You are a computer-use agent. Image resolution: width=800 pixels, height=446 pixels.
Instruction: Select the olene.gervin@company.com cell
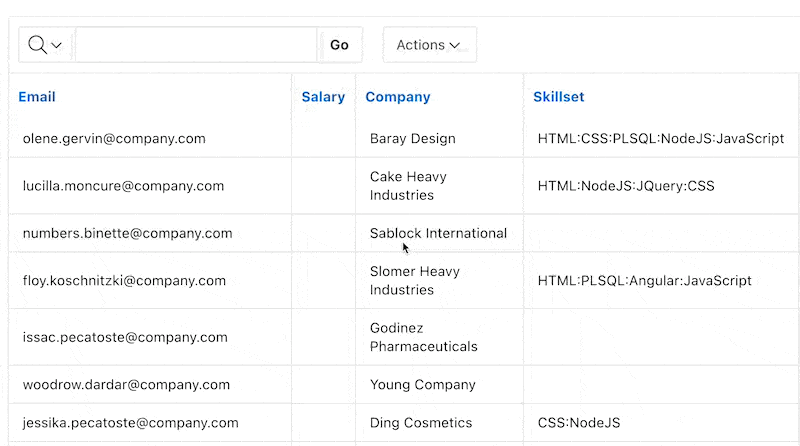point(114,139)
